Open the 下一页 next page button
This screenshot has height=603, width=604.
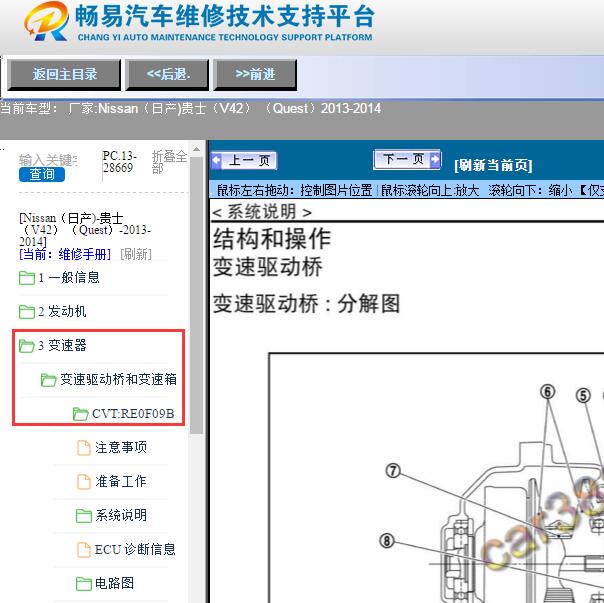tap(407, 159)
